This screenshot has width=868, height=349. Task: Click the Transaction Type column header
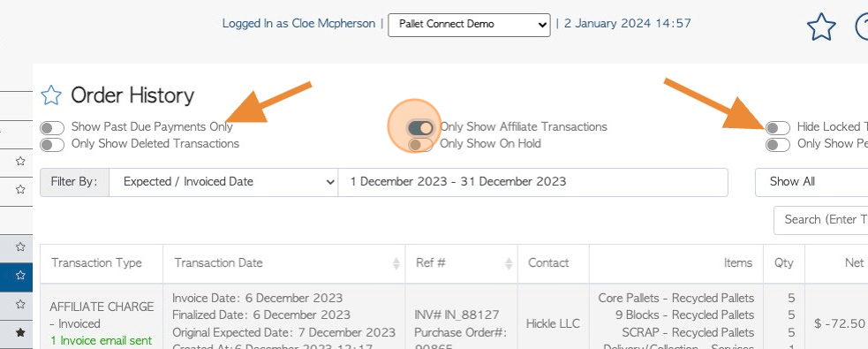(97, 263)
